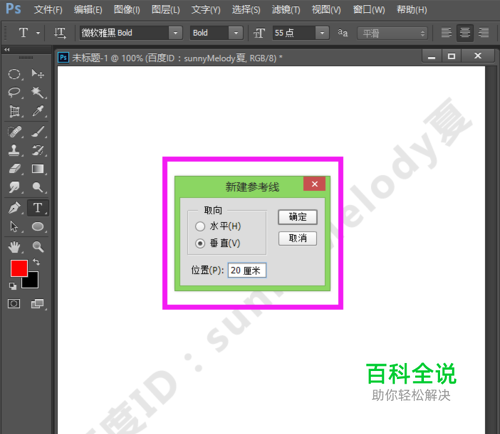500x434 pixels.
Task: Toggle Quick Mask mode
Action: point(14,304)
